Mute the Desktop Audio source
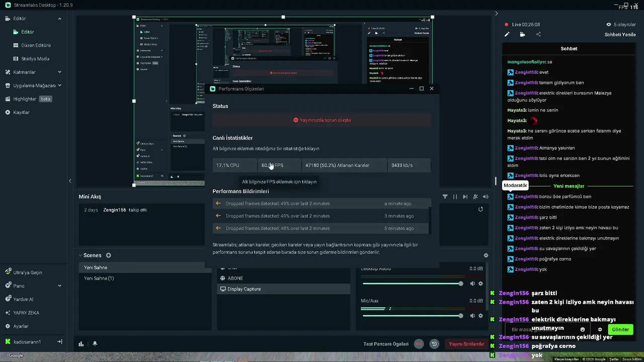Viewport: 644px width, 362px height. tap(472, 284)
